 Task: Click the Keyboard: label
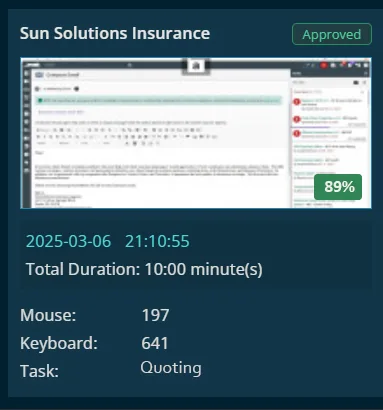point(59,343)
